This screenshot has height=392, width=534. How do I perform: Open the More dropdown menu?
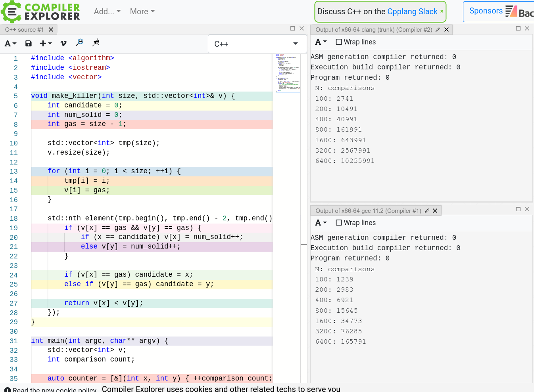point(142,11)
